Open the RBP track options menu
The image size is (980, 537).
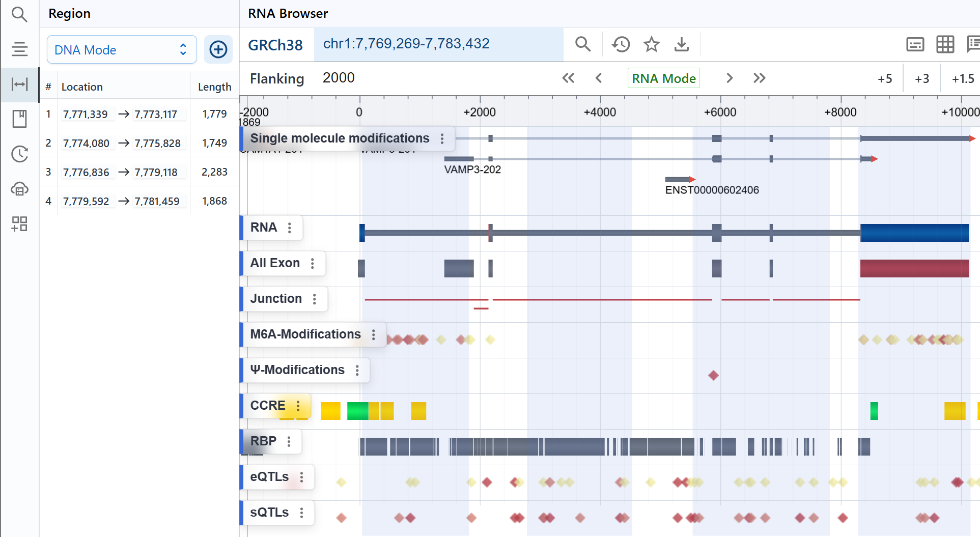pyautogui.click(x=289, y=441)
